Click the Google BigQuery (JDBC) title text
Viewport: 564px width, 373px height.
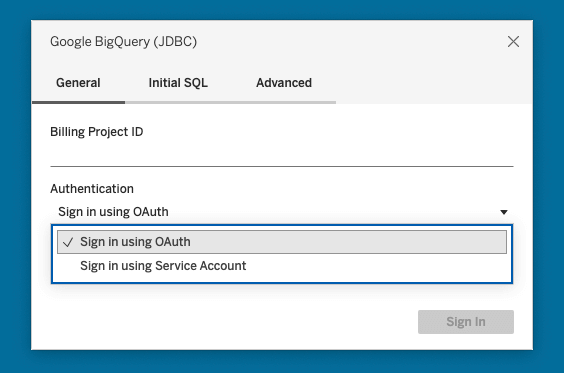[123, 42]
